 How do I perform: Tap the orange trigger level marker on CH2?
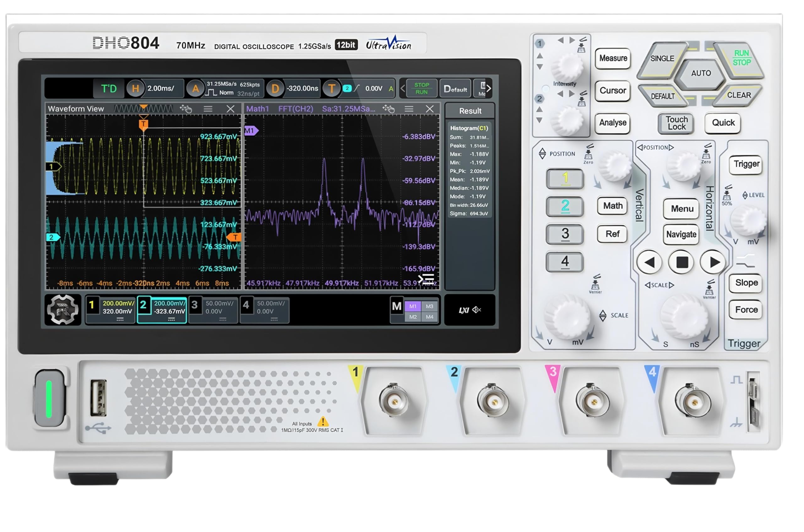[x=234, y=237]
